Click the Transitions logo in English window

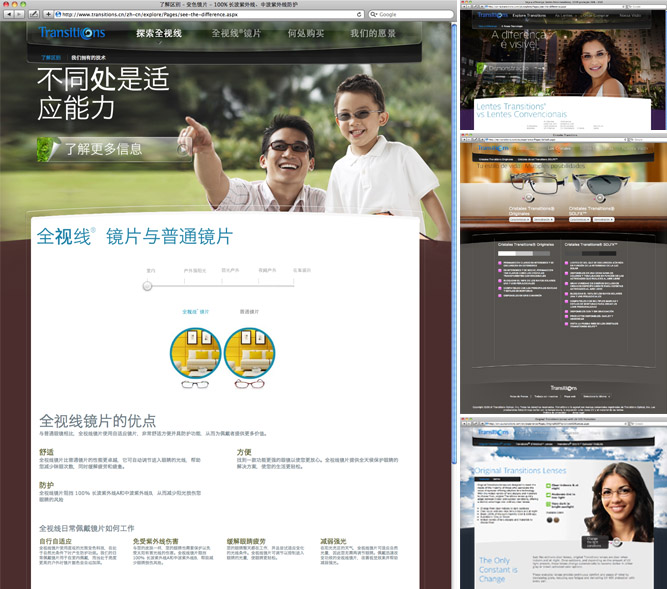click(x=493, y=432)
